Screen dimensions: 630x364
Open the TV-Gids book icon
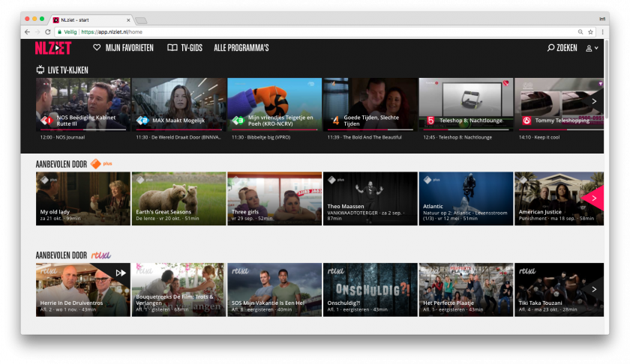172,48
